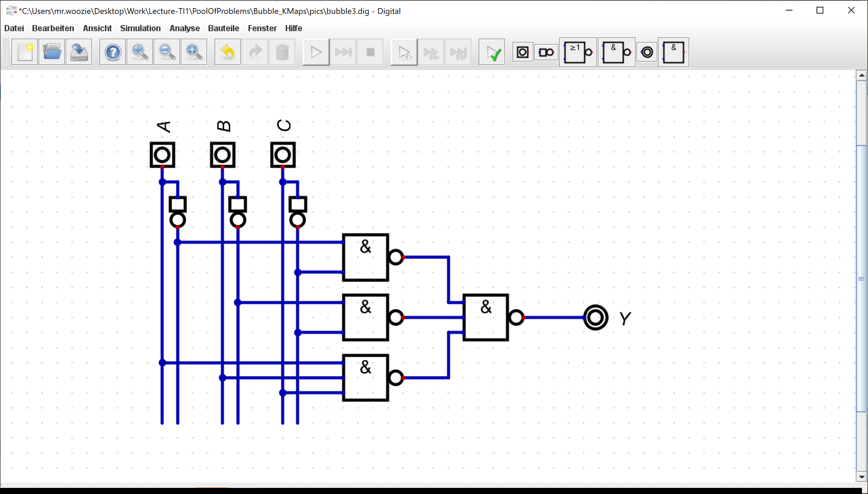Start the simulation
This screenshot has width=868, height=494.
[x=316, y=52]
